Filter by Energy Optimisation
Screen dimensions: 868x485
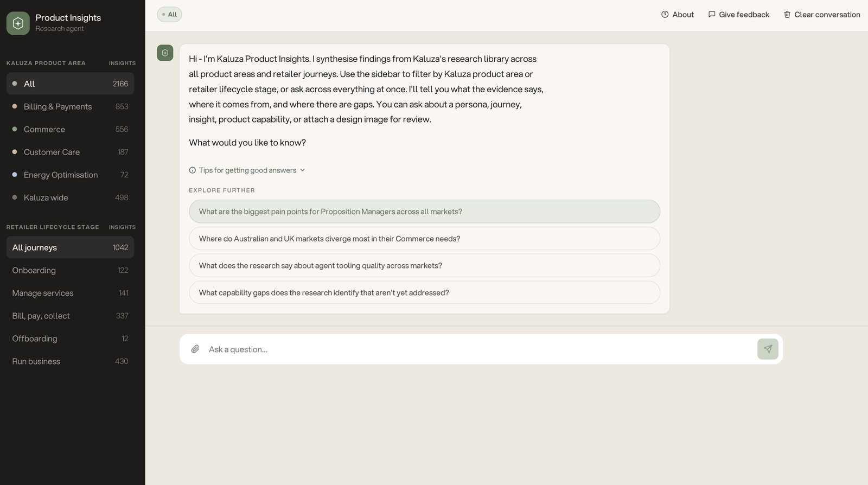pos(70,175)
